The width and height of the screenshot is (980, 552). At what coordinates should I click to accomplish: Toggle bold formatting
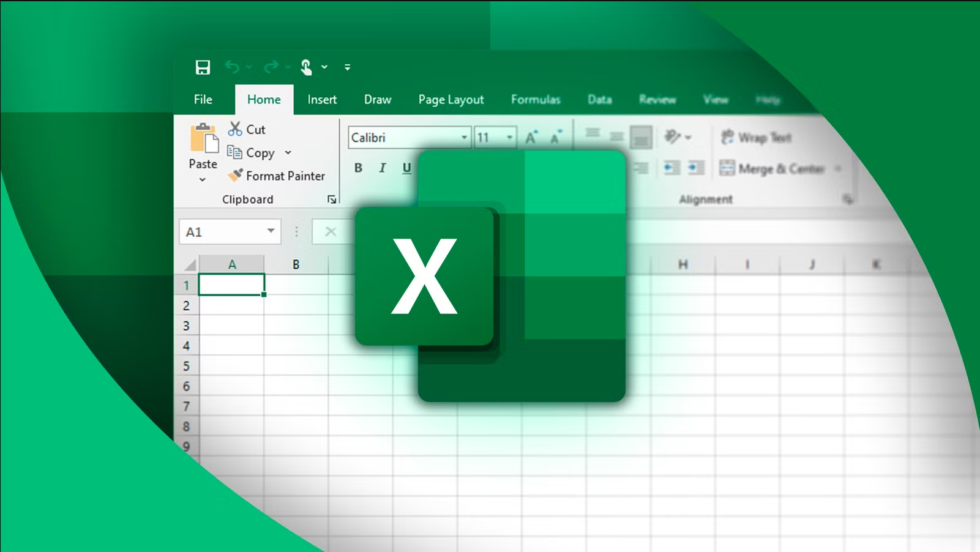[357, 168]
